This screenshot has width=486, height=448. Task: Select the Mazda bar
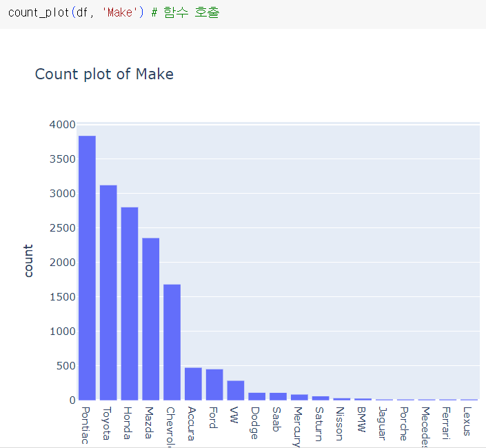[151, 319]
